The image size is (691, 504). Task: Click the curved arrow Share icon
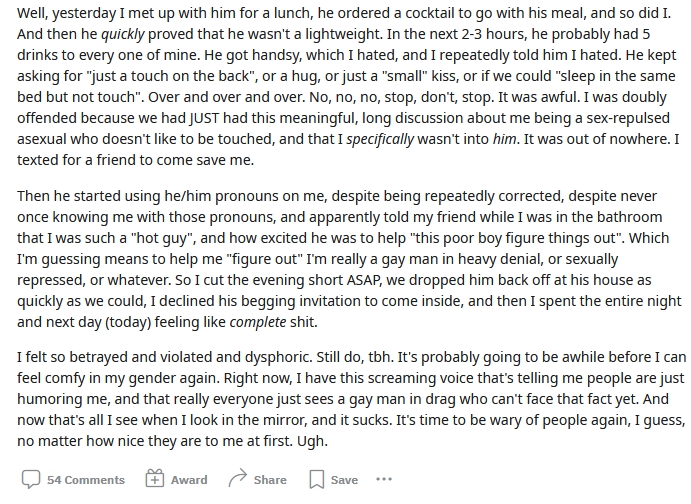238,479
